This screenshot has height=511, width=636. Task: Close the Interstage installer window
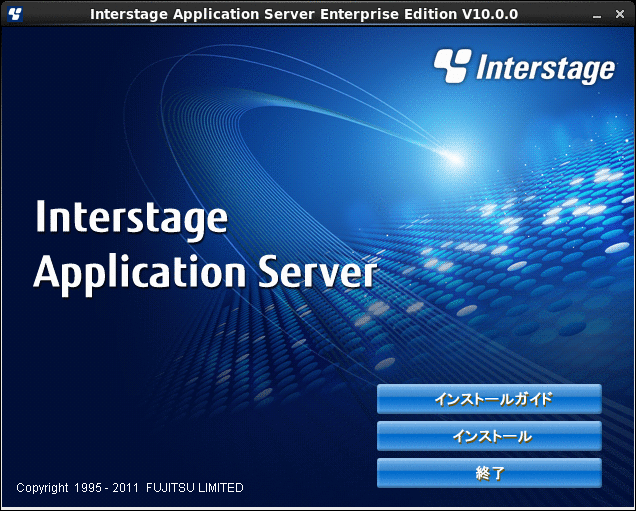pos(620,14)
